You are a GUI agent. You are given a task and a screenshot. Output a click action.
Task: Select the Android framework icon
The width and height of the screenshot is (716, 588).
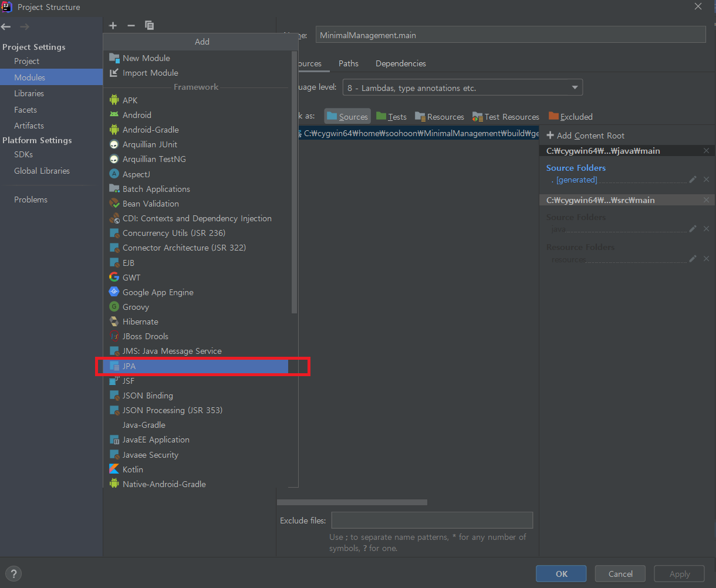click(x=114, y=115)
